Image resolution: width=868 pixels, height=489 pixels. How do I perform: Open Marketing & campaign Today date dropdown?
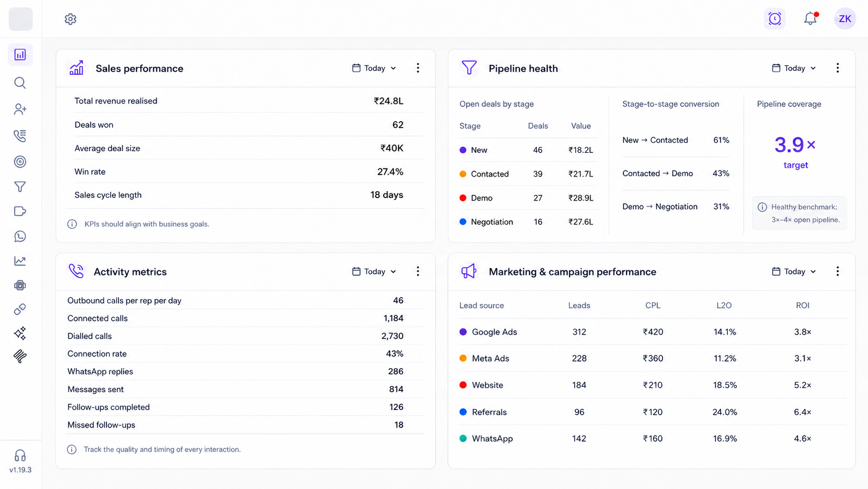[794, 271]
